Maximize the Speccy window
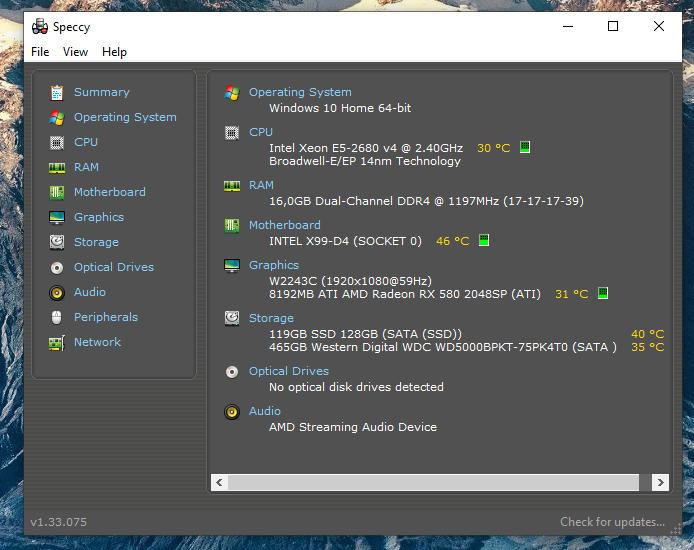Screen dimensions: 694x550 (x=613, y=27)
